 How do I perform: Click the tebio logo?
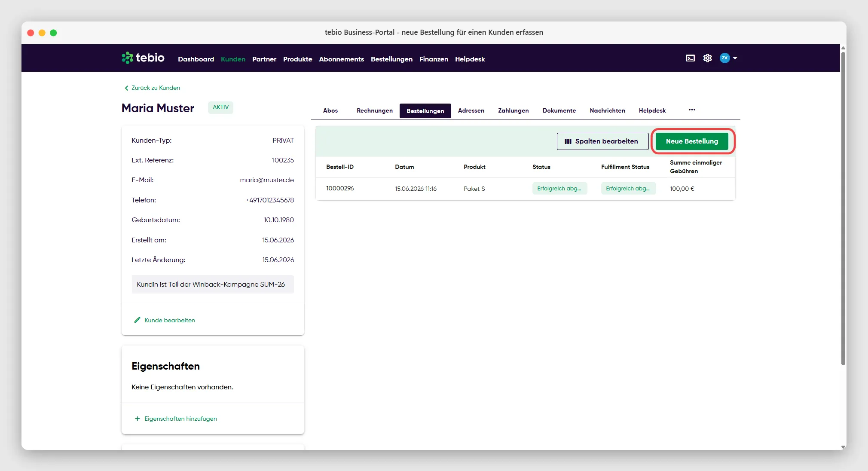coord(143,58)
